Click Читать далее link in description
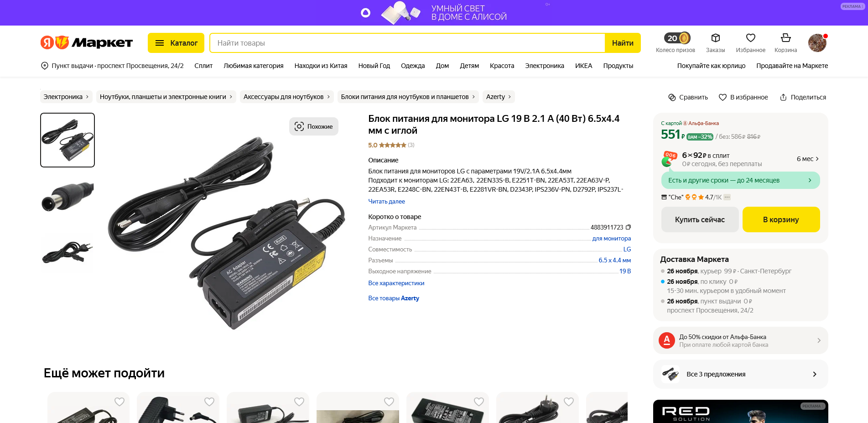The height and width of the screenshot is (423, 868). pos(386,201)
